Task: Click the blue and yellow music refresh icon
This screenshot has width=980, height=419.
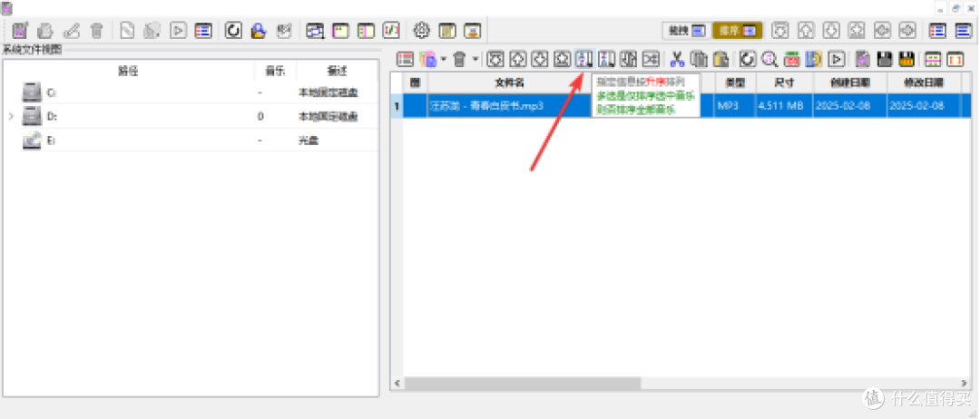Action: click(814, 59)
